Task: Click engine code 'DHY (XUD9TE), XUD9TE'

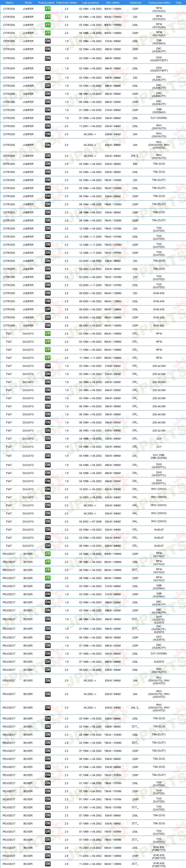Action: (159, 620)
